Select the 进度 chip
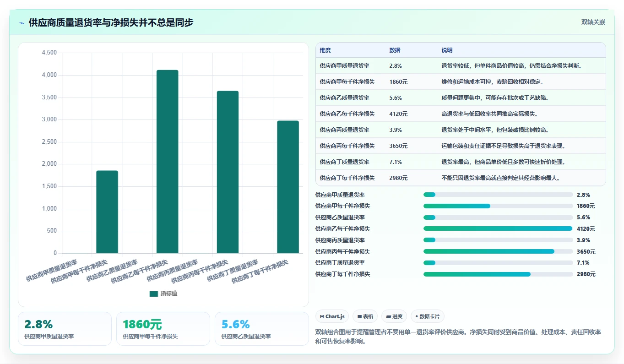 click(x=394, y=316)
